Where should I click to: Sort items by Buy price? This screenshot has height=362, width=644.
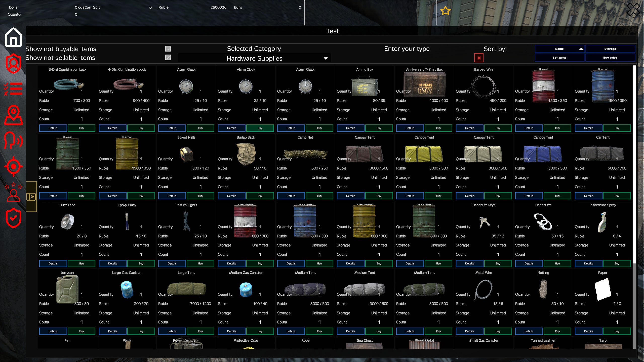(610, 58)
